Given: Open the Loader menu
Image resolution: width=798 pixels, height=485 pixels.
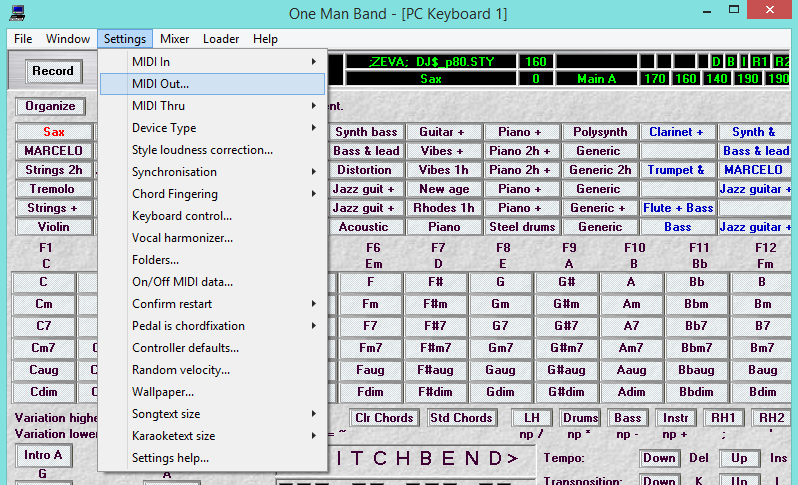Looking at the screenshot, I should (x=221, y=39).
